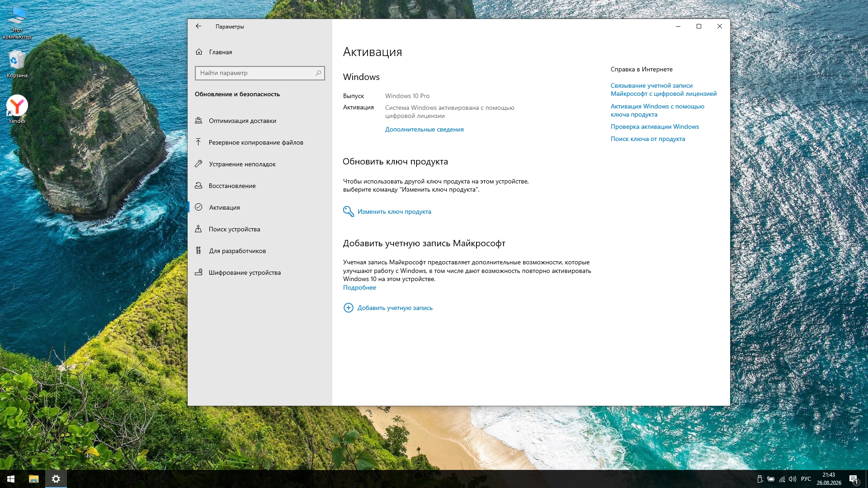Click the Обновить ключ продукта heading
868x488 pixels.
click(x=395, y=161)
